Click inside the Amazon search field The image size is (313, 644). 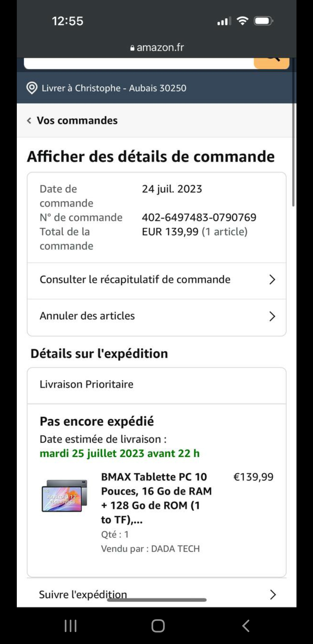(139, 63)
